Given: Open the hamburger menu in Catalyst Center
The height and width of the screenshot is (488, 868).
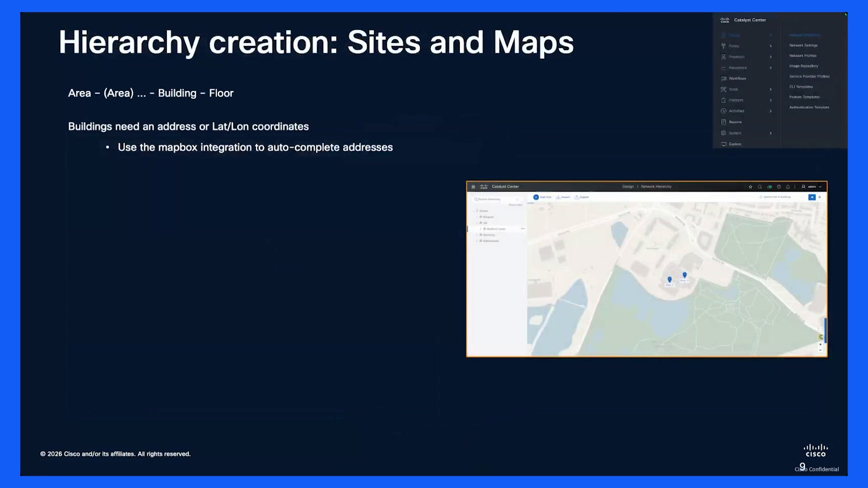Looking at the screenshot, I should pyautogui.click(x=473, y=187).
